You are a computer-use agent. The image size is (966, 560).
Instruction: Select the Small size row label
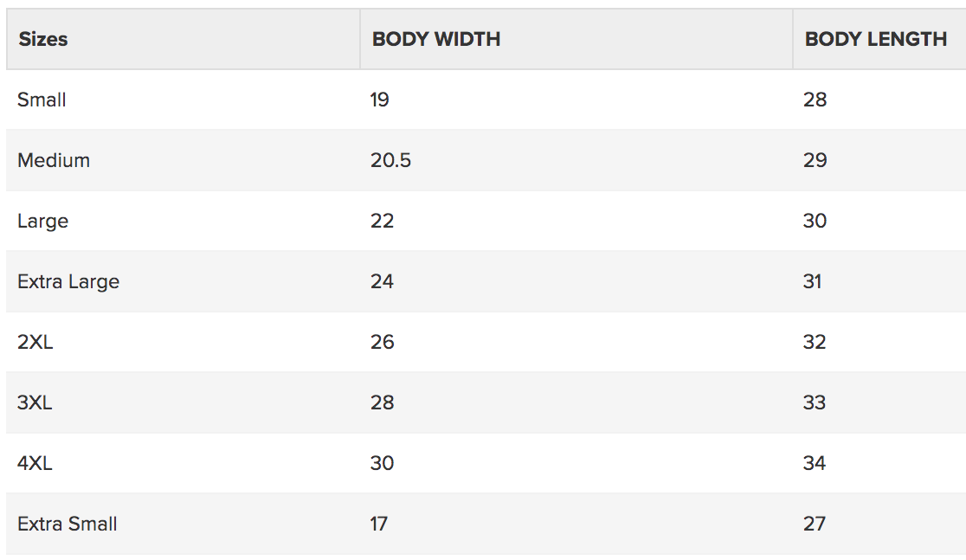point(42,100)
